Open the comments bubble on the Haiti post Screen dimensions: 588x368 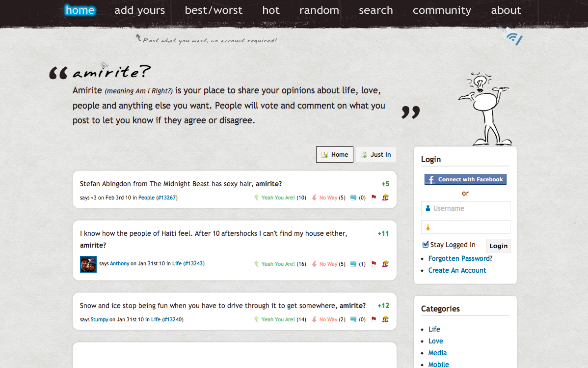coord(353,264)
